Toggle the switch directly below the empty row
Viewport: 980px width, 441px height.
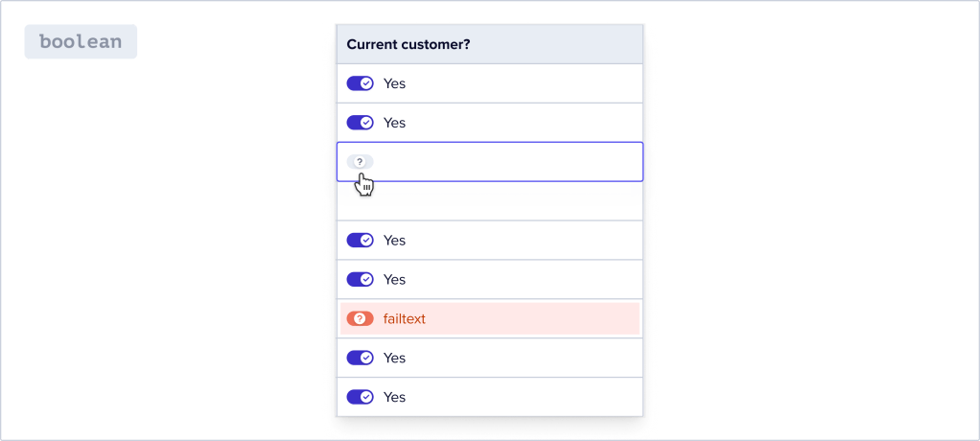coord(360,241)
